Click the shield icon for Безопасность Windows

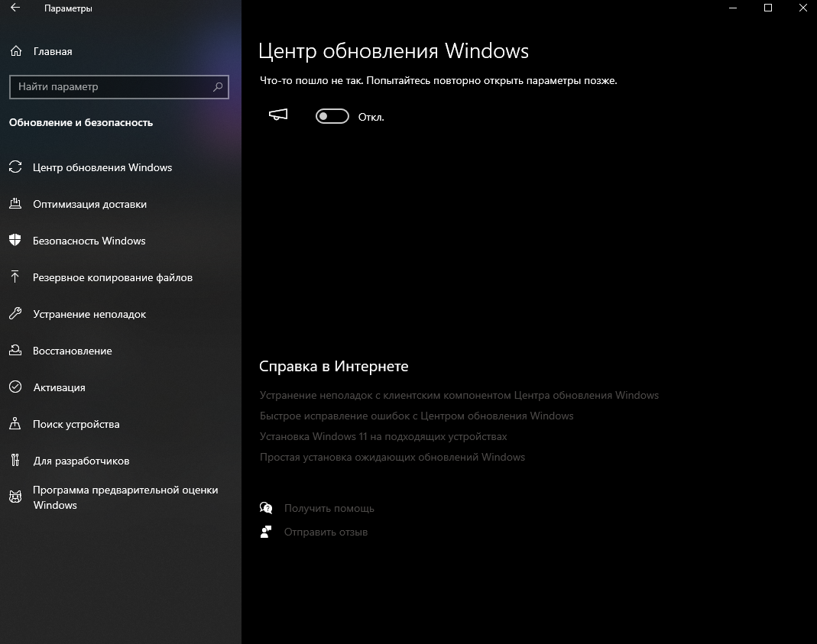coord(15,240)
